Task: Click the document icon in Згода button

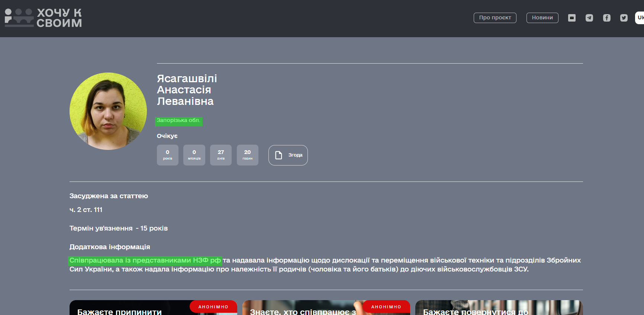Action: (278, 155)
